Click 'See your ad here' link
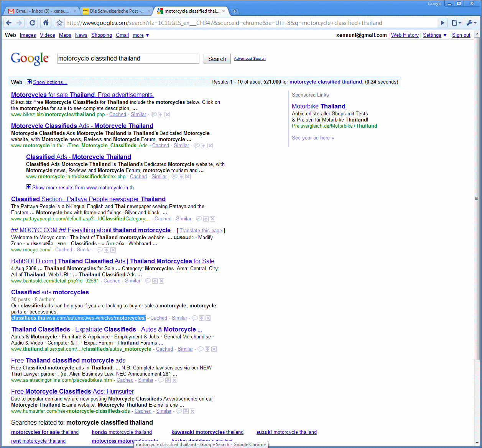Screen dimensions: 482x448 coord(313,138)
